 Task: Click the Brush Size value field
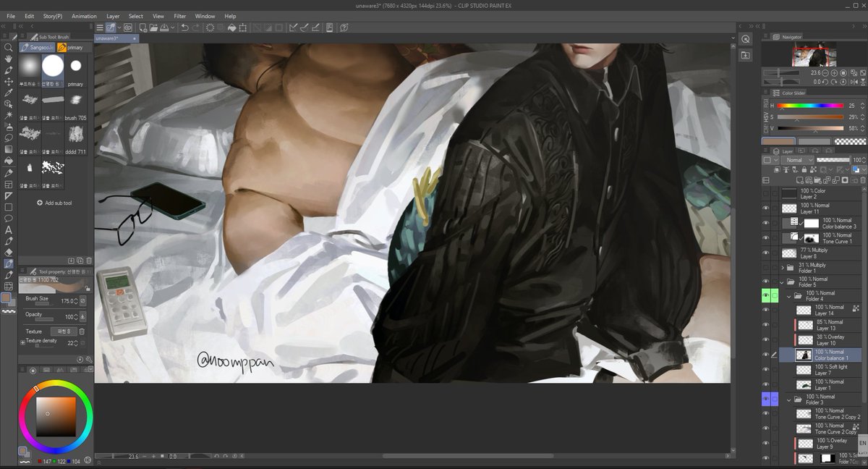pos(66,300)
